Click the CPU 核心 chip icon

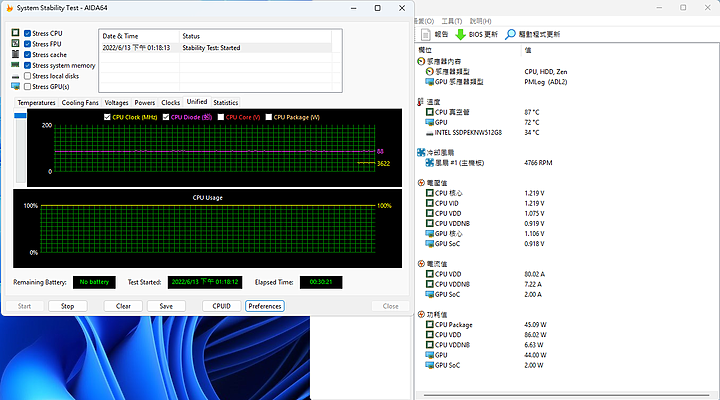(x=429, y=193)
